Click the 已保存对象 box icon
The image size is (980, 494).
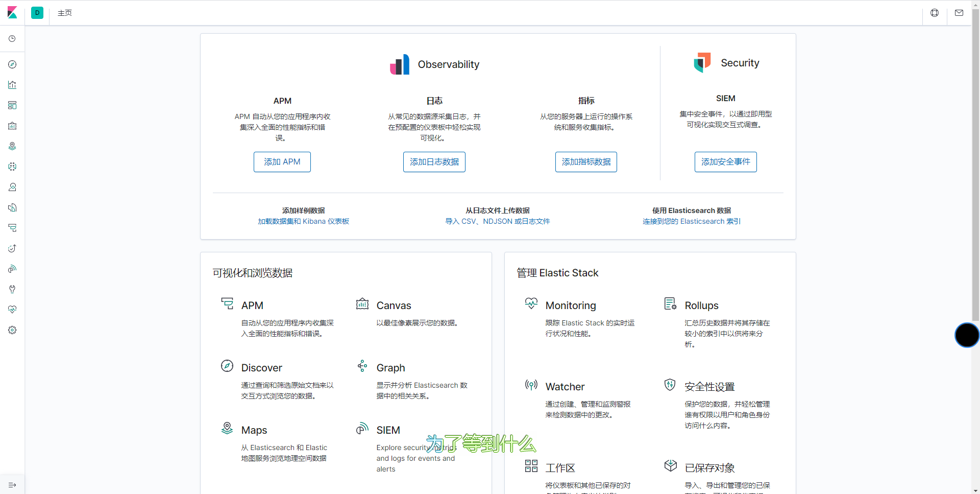[671, 466]
